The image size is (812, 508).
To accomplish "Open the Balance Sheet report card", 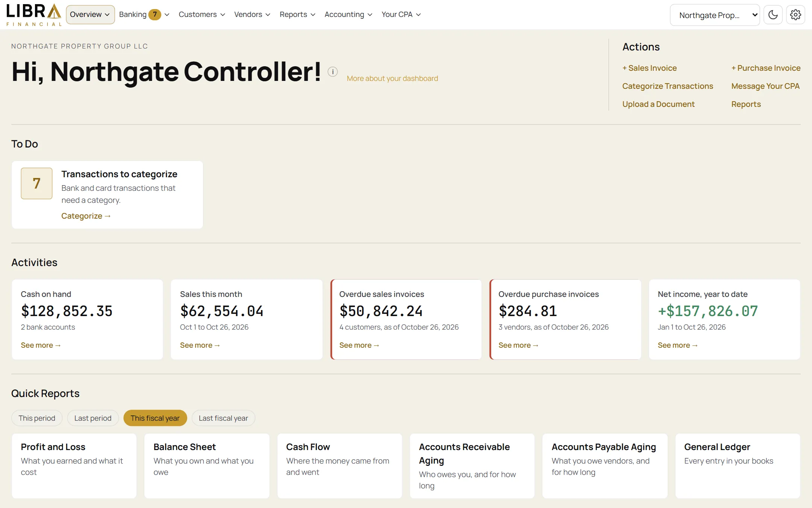I will [x=207, y=466].
